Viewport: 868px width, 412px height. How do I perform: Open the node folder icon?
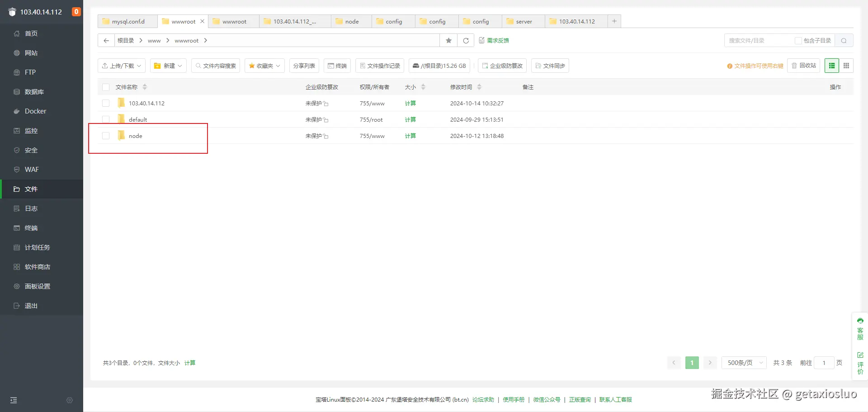pos(121,136)
